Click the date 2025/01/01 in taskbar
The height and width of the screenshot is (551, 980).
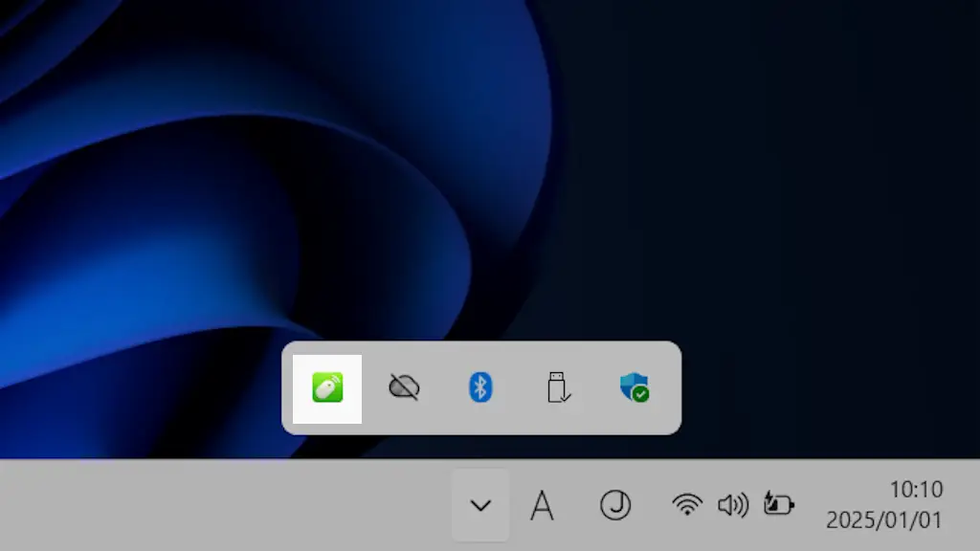pyautogui.click(x=884, y=520)
